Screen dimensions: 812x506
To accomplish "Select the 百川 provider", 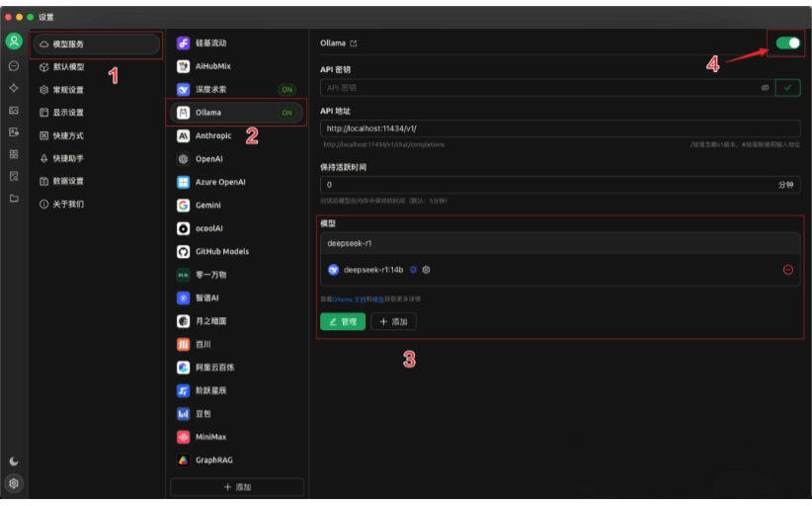I will tap(236, 344).
